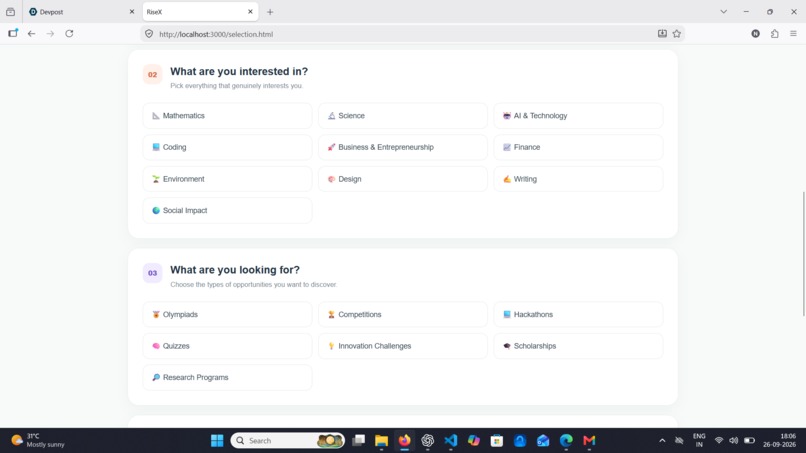Viewport: 806px width, 453px height.
Task: Click the browser forward arrow
Action: (50, 34)
